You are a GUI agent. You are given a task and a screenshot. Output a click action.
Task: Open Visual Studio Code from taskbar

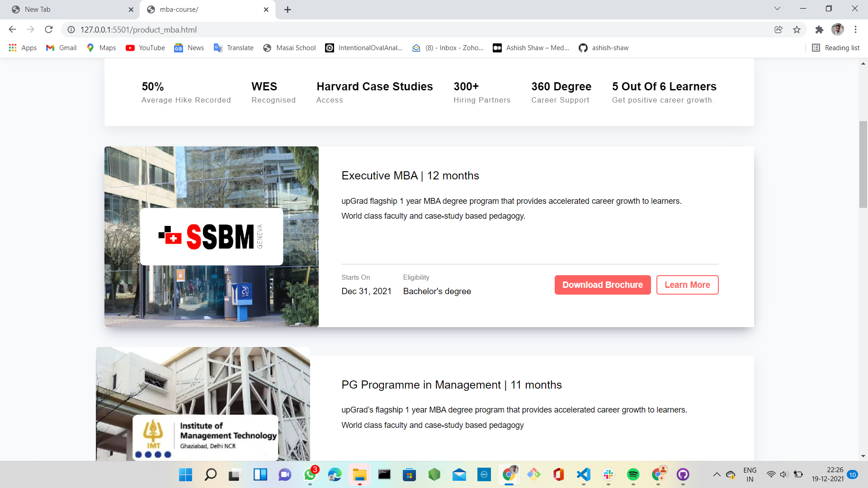[583, 474]
